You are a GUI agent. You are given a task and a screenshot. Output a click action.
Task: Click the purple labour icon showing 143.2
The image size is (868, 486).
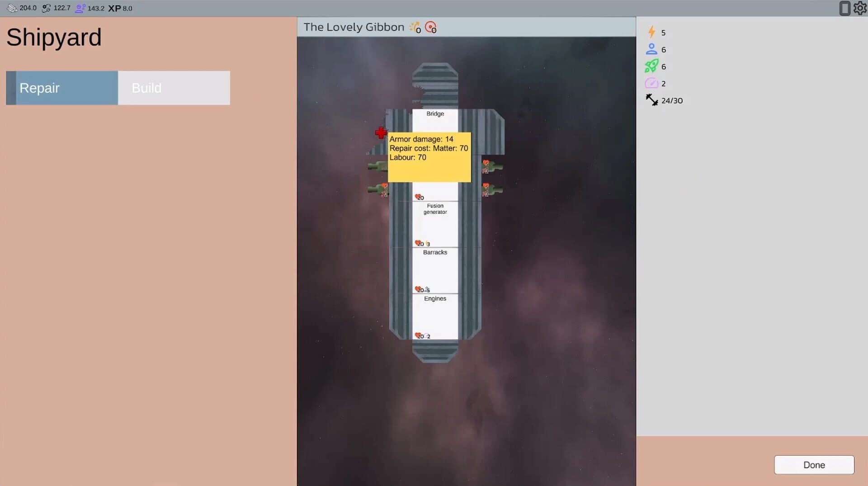coord(80,8)
